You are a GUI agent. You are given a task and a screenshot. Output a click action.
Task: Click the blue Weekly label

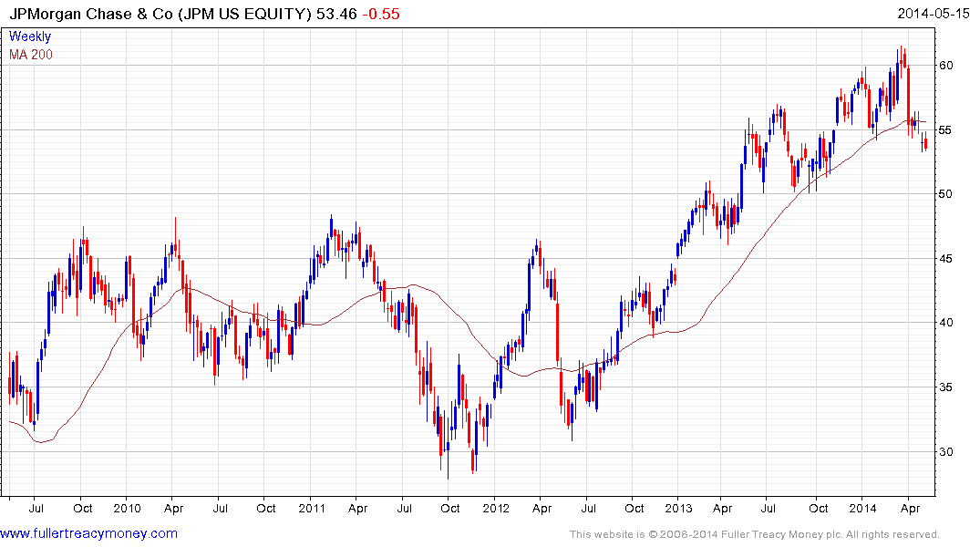point(30,36)
